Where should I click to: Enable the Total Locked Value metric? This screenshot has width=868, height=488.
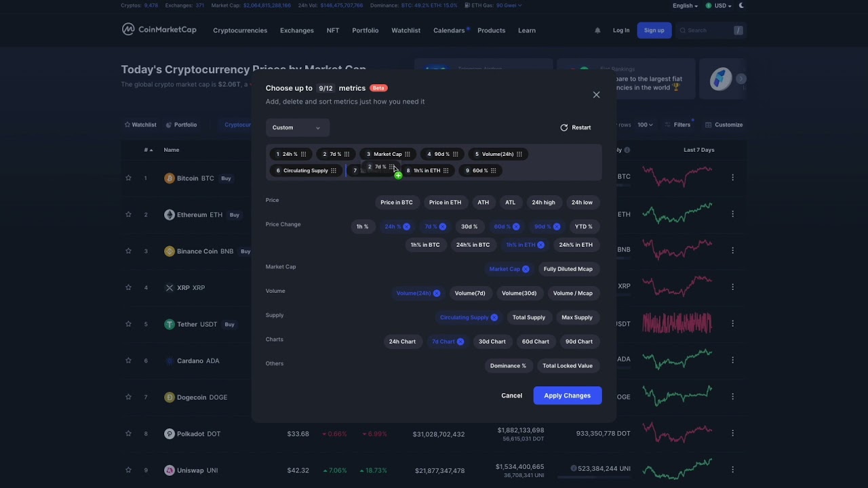[x=568, y=366]
